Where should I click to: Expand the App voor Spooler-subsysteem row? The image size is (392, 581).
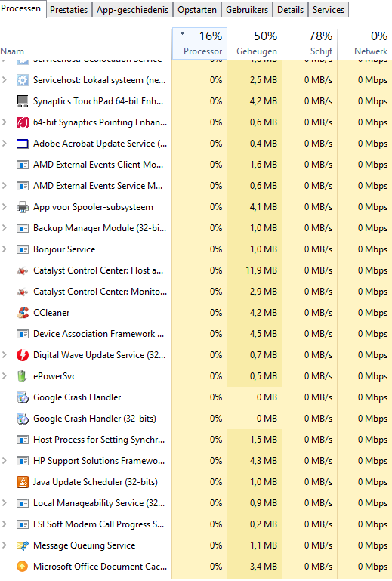point(5,206)
